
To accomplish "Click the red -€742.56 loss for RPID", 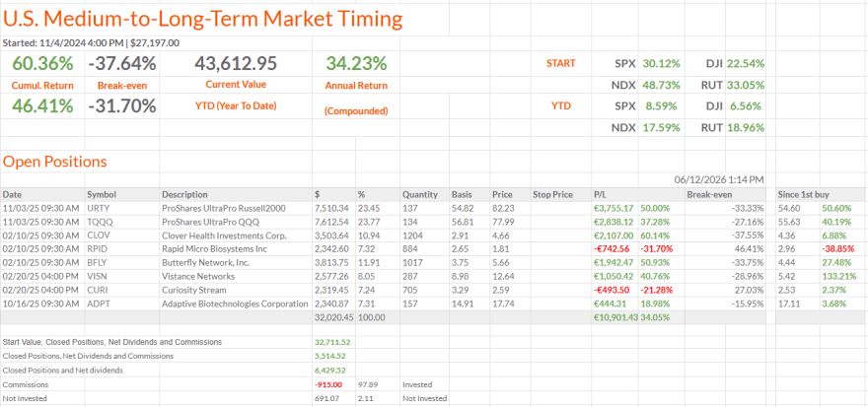I will [615, 249].
